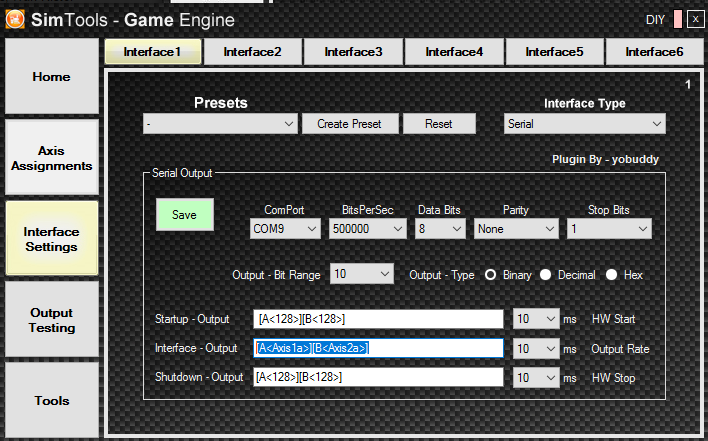The height and width of the screenshot is (441, 708).
Task: Click the Interface Output text field
Action: tap(378, 348)
